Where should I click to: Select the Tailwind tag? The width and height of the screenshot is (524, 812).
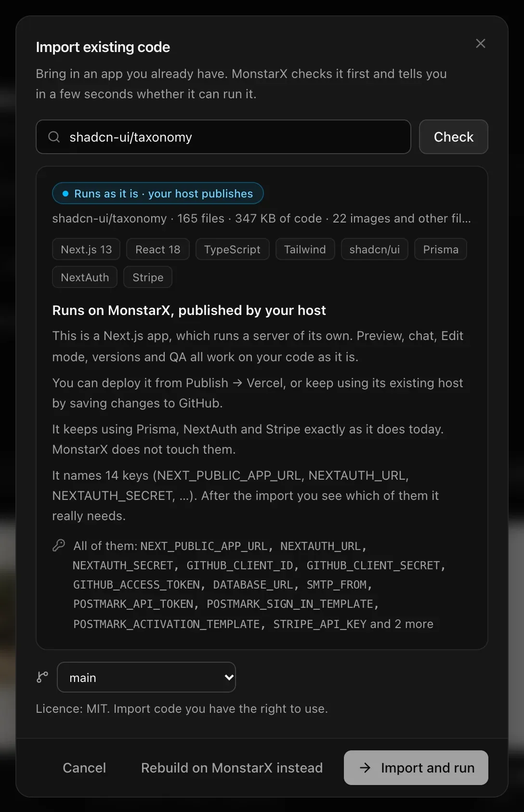[305, 249]
